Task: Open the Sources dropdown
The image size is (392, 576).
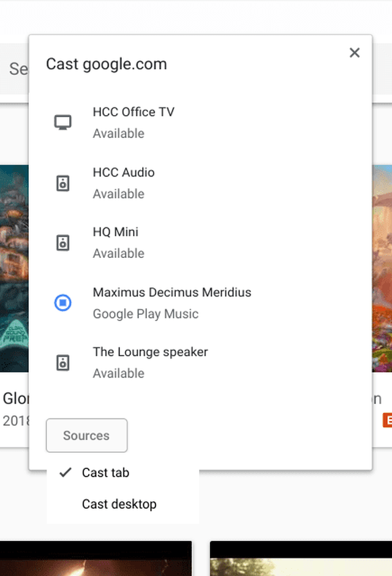Action: (x=86, y=436)
